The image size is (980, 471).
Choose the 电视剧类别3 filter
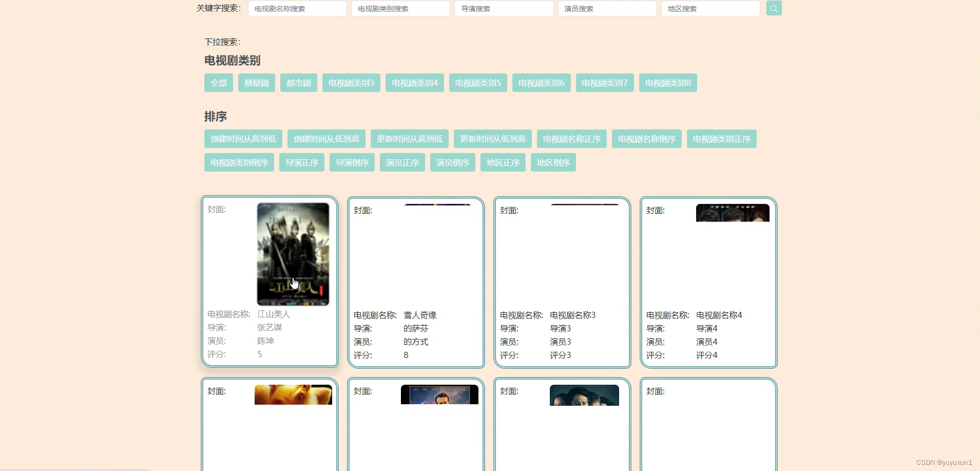tap(351, 83)
